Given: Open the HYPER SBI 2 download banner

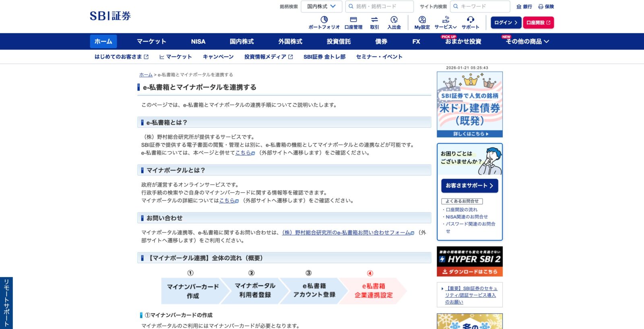Looking at the screenshot, I should [469, 261].
